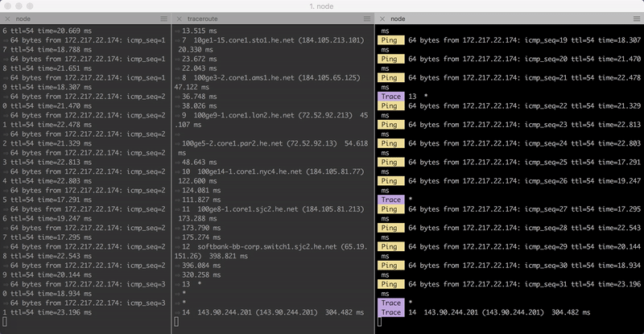
Task: Select the Ping label for icmp_seq=29
Action: 391,247
